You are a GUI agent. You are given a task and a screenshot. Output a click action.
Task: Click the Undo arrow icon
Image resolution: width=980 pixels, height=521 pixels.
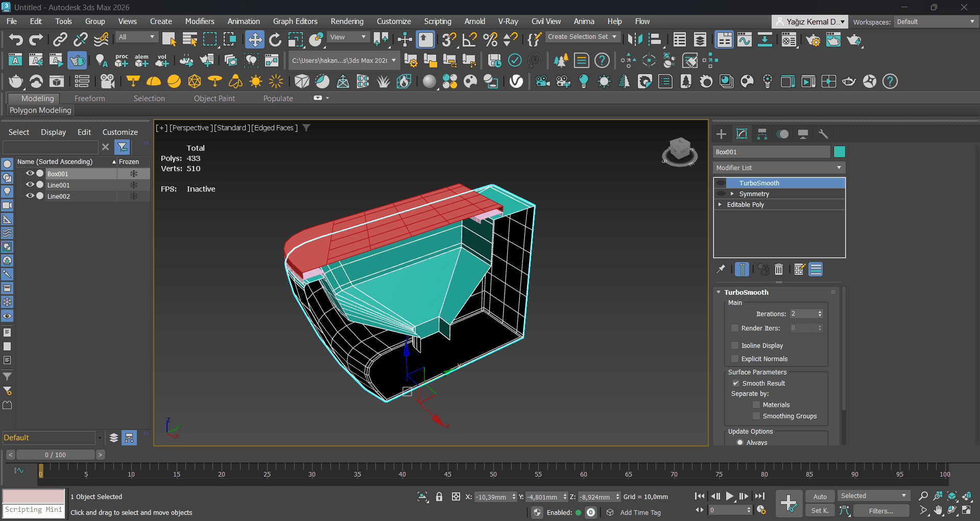(x=16, y=39)
